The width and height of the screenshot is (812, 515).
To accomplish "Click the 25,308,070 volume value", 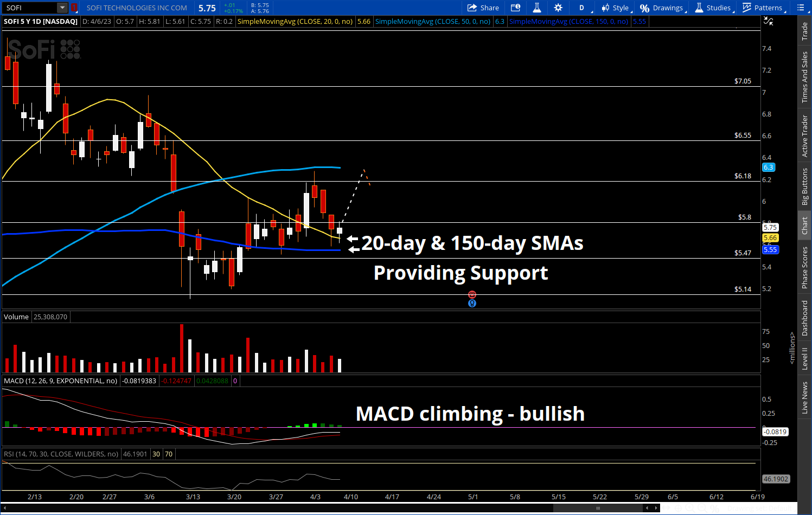I will [50, 317].
